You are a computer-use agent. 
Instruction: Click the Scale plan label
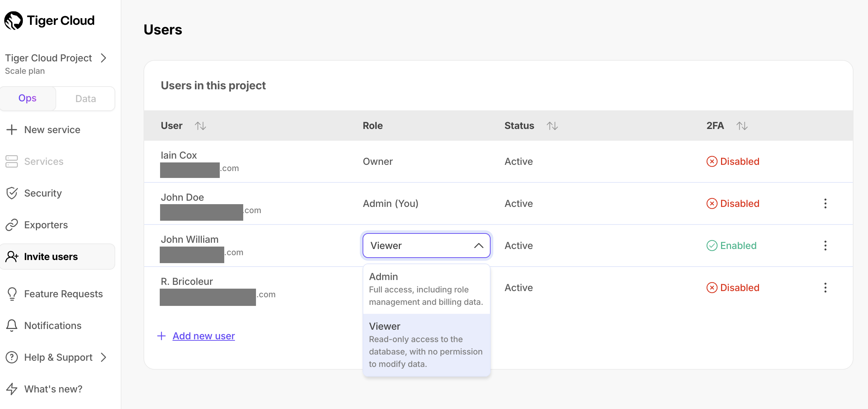(x=25, y=71)
